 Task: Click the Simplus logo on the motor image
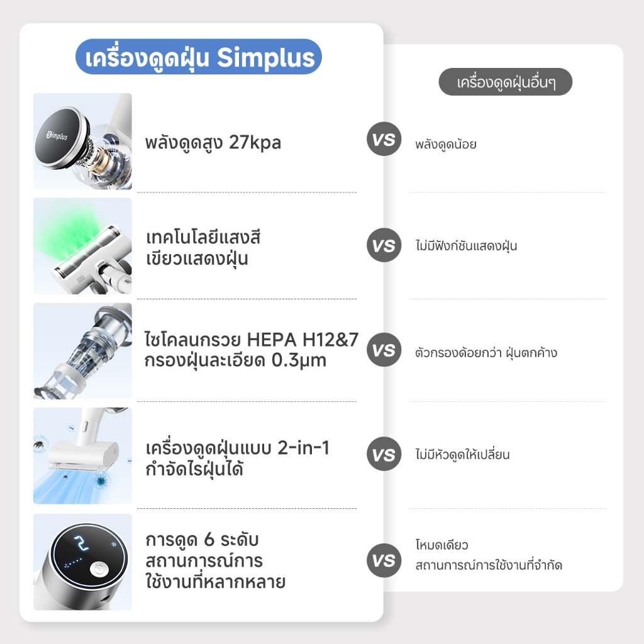(57, 135)
